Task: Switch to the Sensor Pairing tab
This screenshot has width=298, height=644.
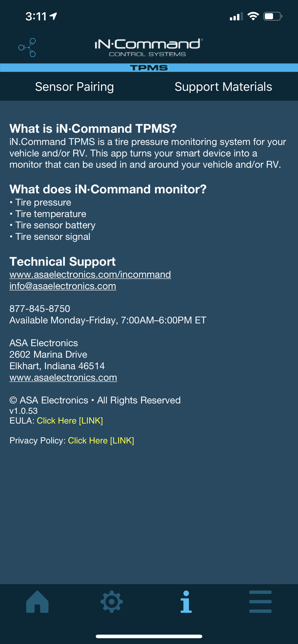Action: pos(74,87)
